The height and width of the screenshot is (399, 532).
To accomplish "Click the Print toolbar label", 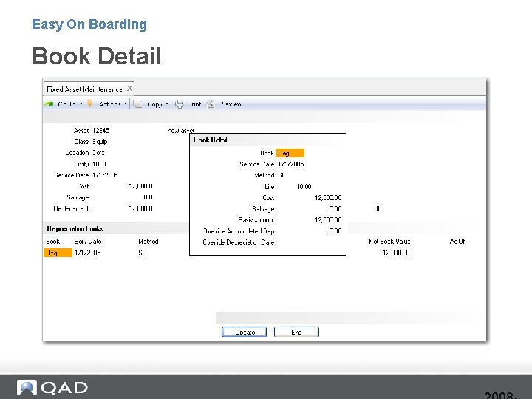I will [194, 104].
